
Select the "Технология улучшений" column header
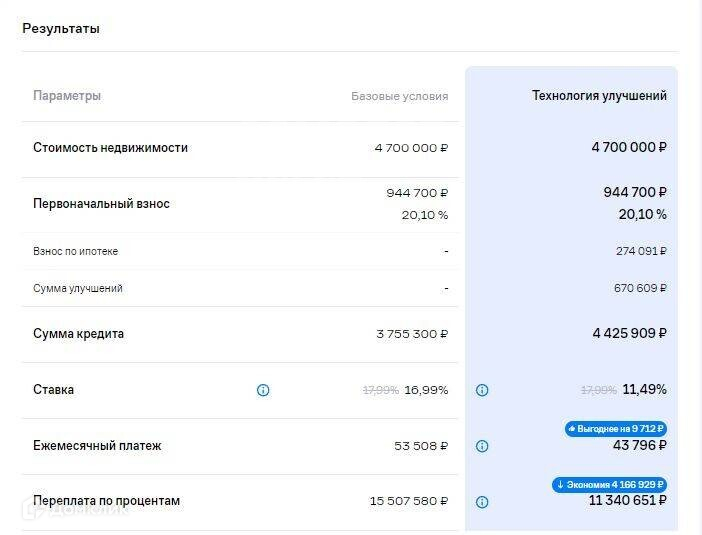[x=599, y=96]
